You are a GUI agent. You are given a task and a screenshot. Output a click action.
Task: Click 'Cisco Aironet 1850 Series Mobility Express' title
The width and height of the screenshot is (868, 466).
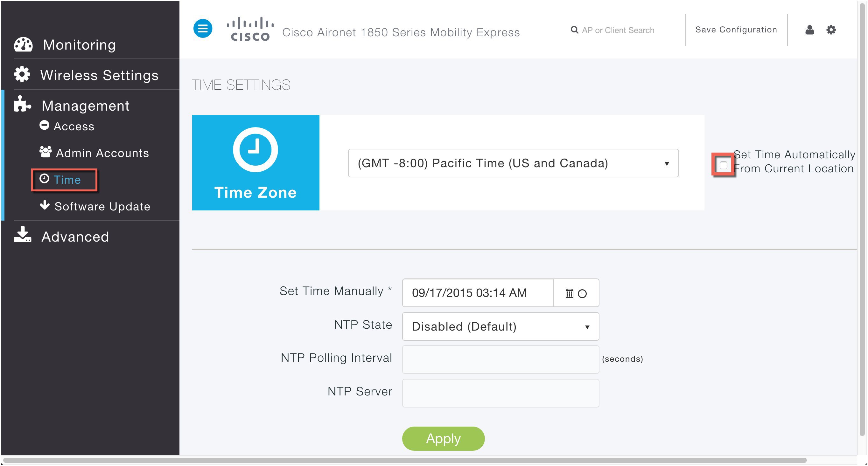401,32
